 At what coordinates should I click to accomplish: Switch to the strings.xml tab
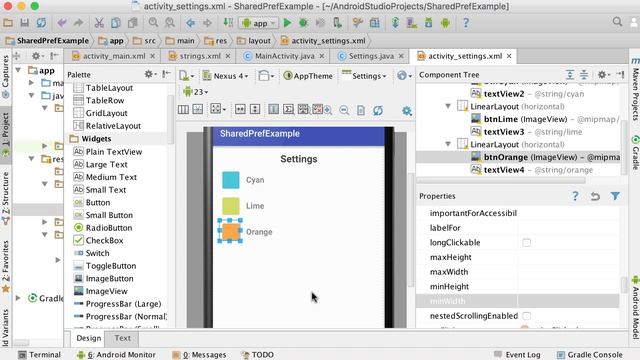[x=200, y=56]
